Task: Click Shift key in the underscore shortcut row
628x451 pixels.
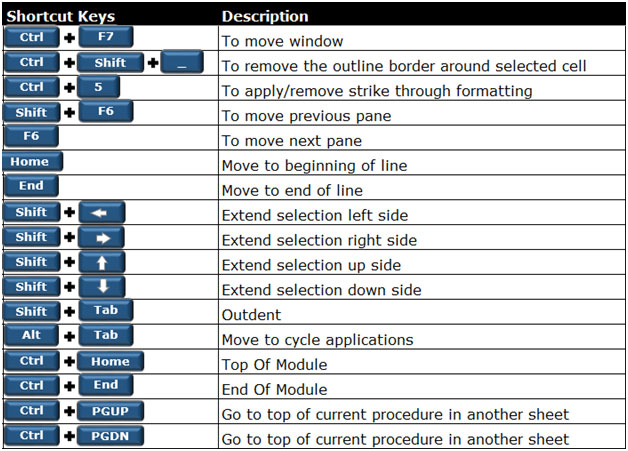Action: (110, 62)
